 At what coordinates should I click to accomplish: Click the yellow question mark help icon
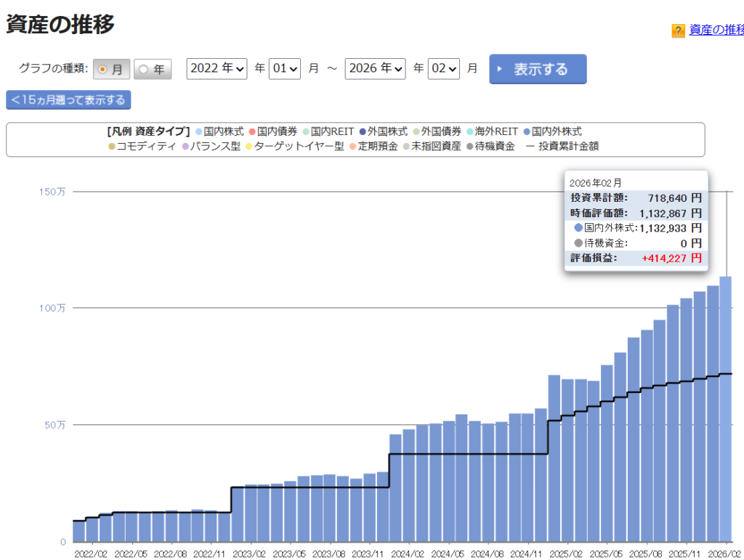pos(679,31)
